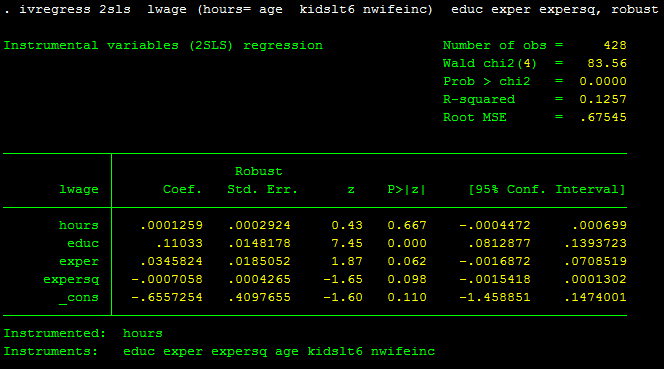Click the Coef. column header
Viewport: 664px width, 369px height.
(183, 189)
